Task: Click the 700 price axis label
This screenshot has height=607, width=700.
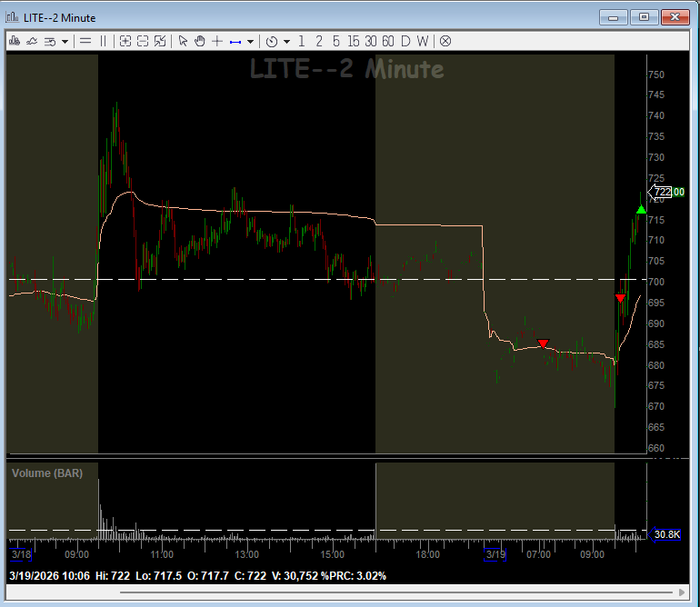Action: (x=656, y=282)
